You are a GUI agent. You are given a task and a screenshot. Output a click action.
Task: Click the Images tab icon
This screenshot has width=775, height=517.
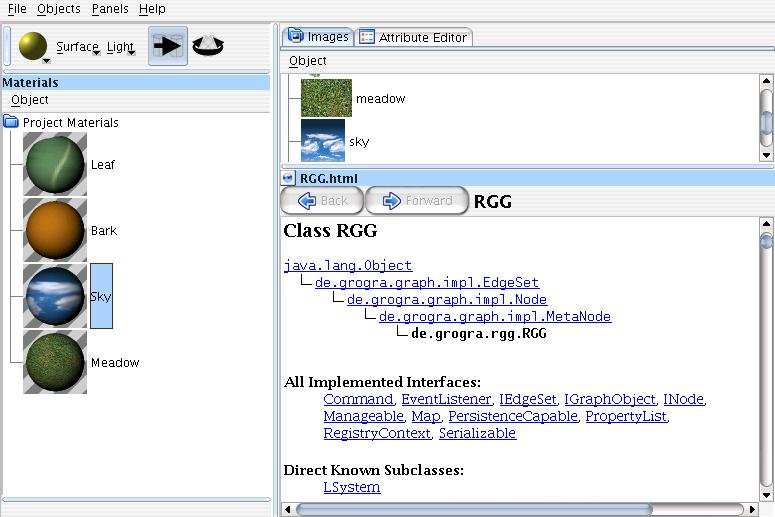[x=296, y=36]
